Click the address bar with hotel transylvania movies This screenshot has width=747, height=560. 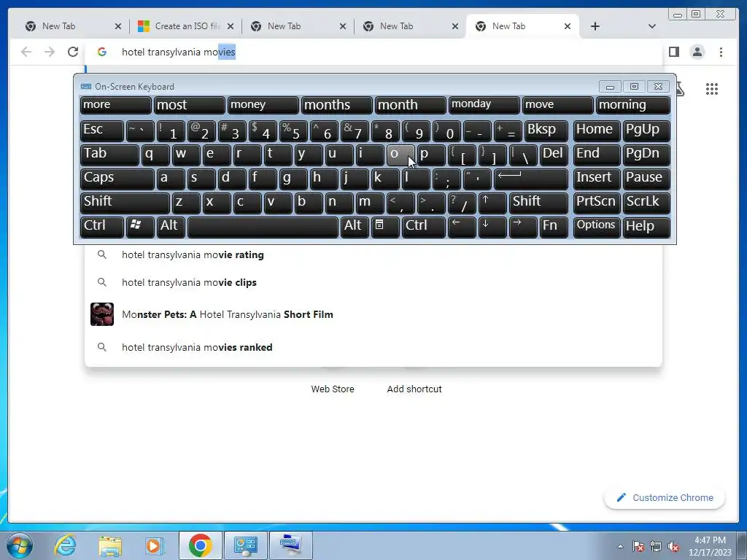pos(374,52)
